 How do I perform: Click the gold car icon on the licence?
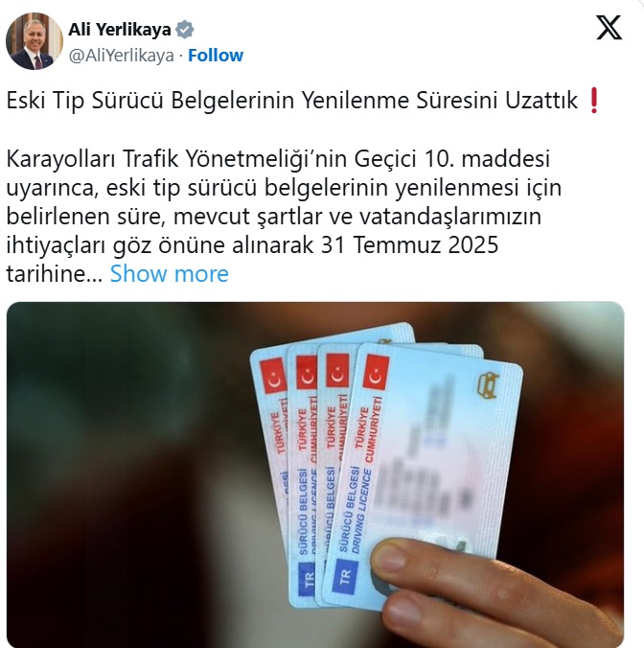(488, 384)
